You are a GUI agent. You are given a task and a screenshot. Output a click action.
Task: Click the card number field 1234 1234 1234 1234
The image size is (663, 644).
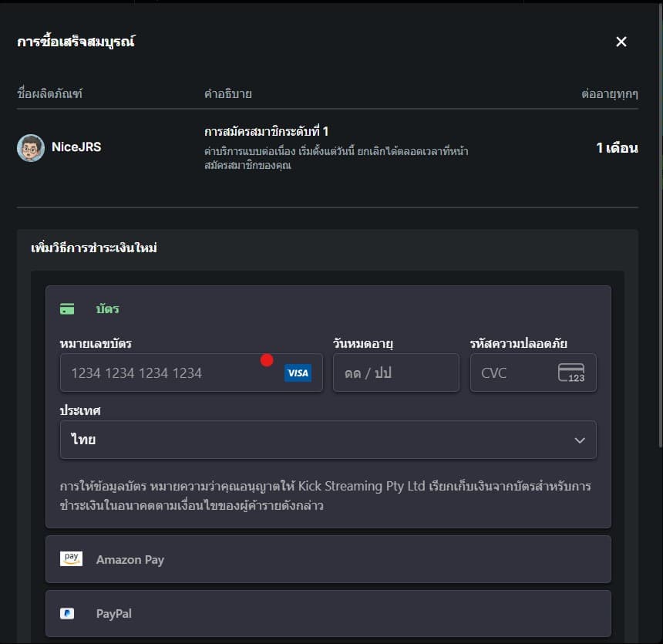(191, 373)
